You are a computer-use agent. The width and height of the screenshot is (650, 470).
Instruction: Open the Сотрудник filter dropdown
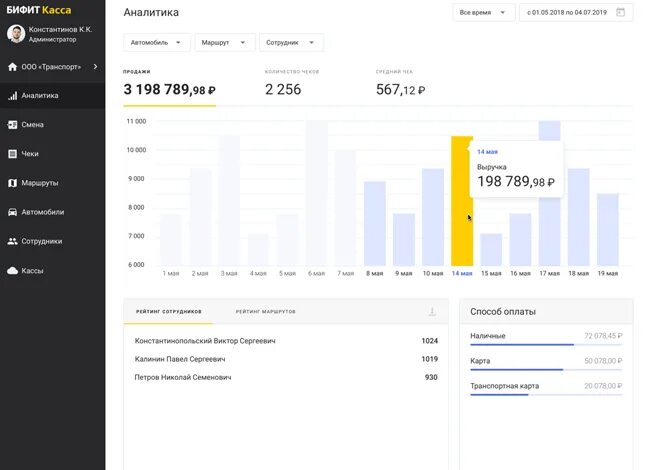click(291, 43)
